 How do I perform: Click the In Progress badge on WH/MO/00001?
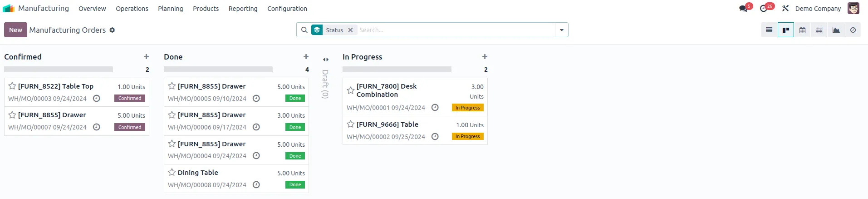click(x=468, y=108)
